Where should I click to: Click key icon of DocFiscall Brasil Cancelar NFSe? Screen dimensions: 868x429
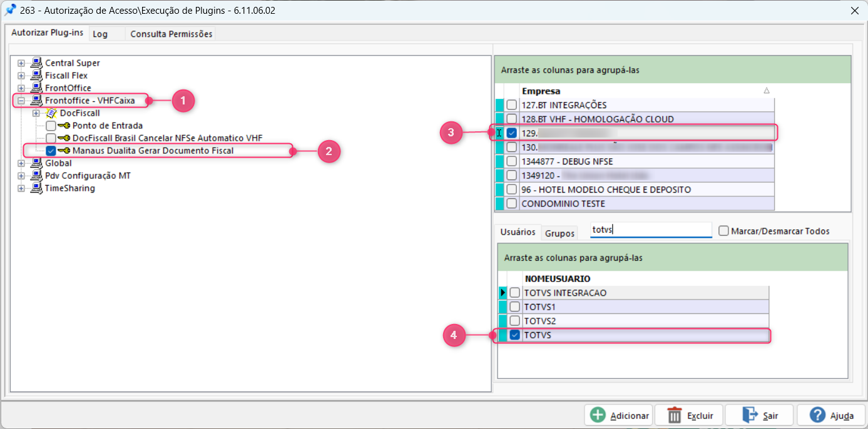pyautogui.click(x=64, y=138)
